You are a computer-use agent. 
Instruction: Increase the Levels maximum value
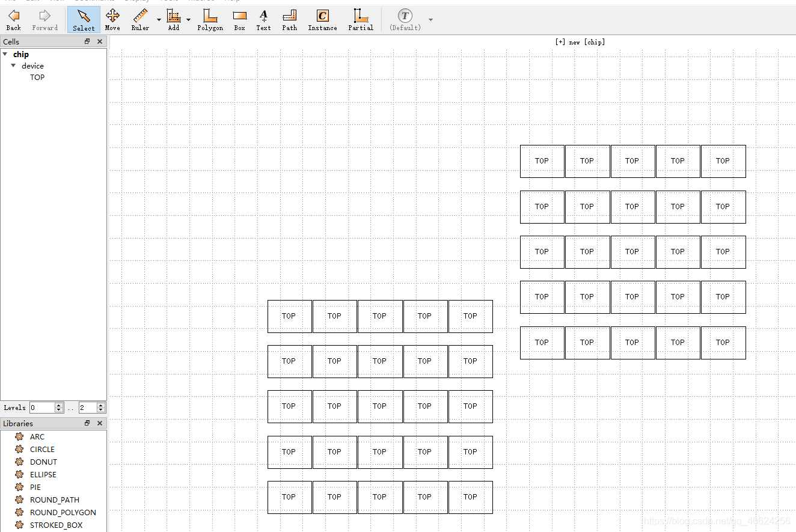click(x=101, y=405)
